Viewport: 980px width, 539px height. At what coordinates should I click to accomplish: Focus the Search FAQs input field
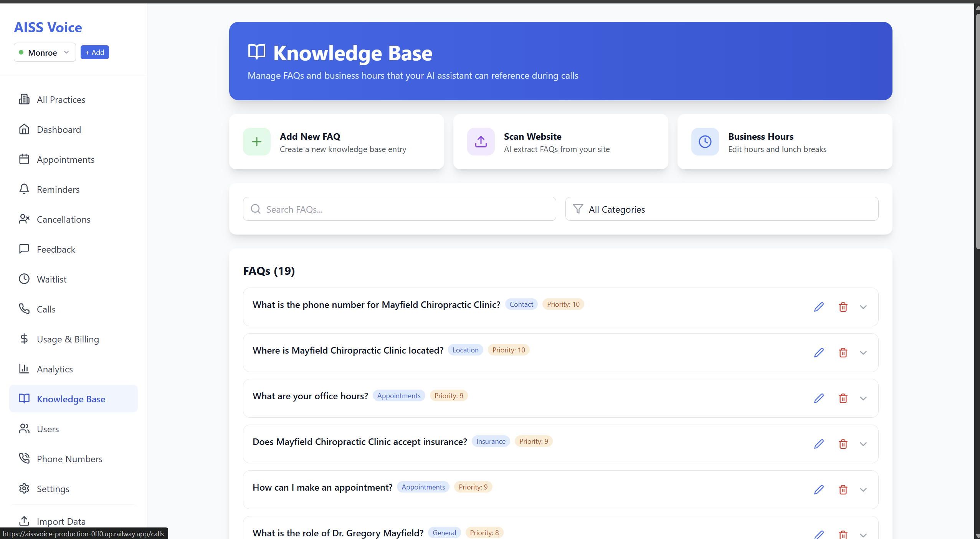point(399,209)
